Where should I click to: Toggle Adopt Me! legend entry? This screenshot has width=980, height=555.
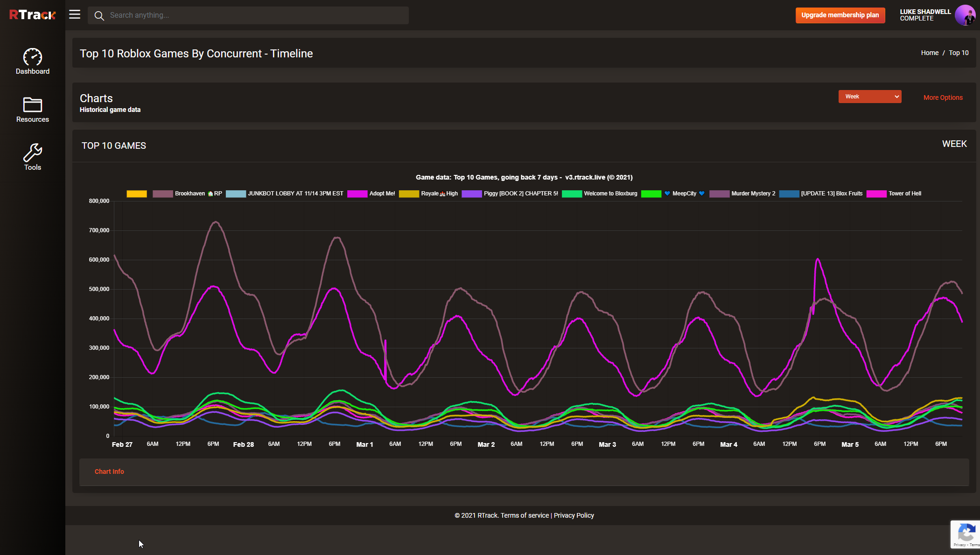pos(382,194)
